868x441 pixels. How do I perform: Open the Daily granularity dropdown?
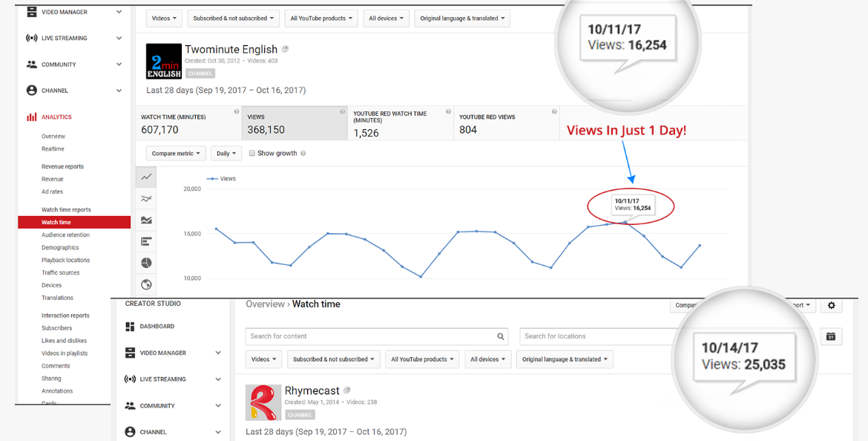pyautogui.click(x=226, y=154)
